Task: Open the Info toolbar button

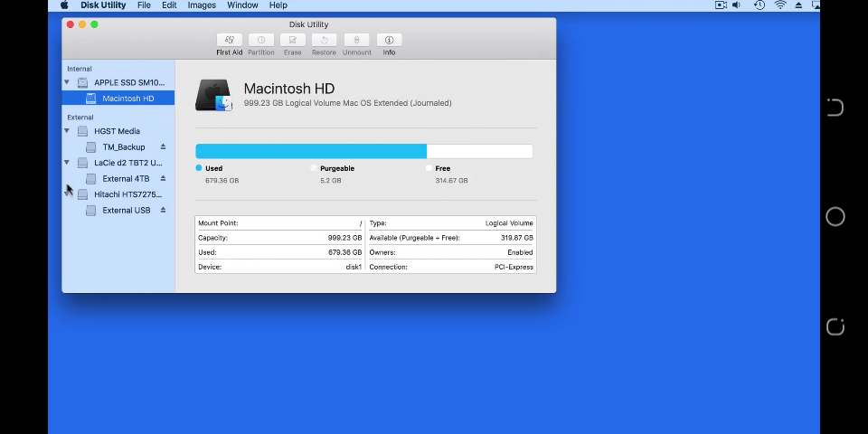Action: 389,41
